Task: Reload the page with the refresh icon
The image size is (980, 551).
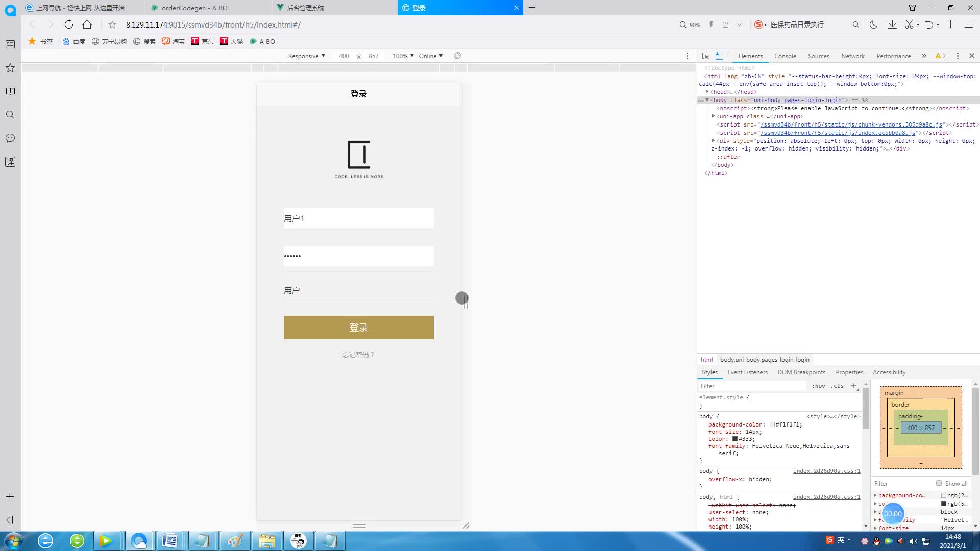Action: coord(69,24)
